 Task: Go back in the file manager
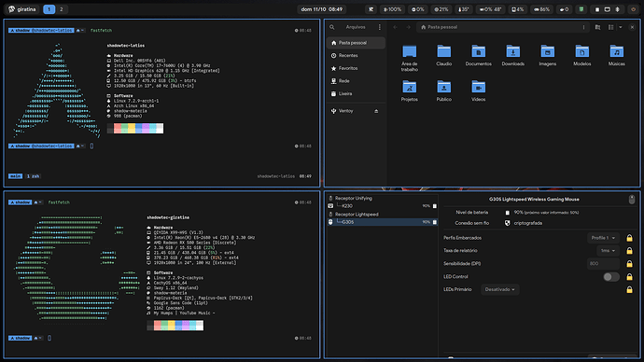tap(395, 27)
